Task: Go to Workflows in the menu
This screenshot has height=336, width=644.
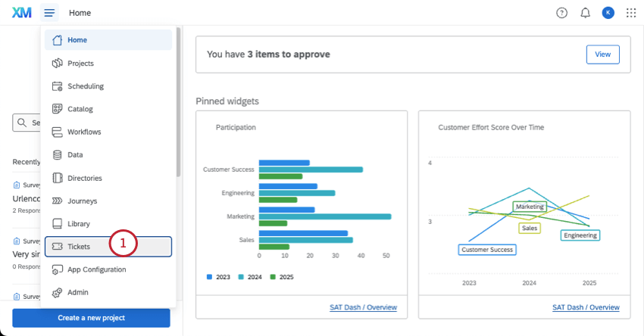Action: [84, 132]
